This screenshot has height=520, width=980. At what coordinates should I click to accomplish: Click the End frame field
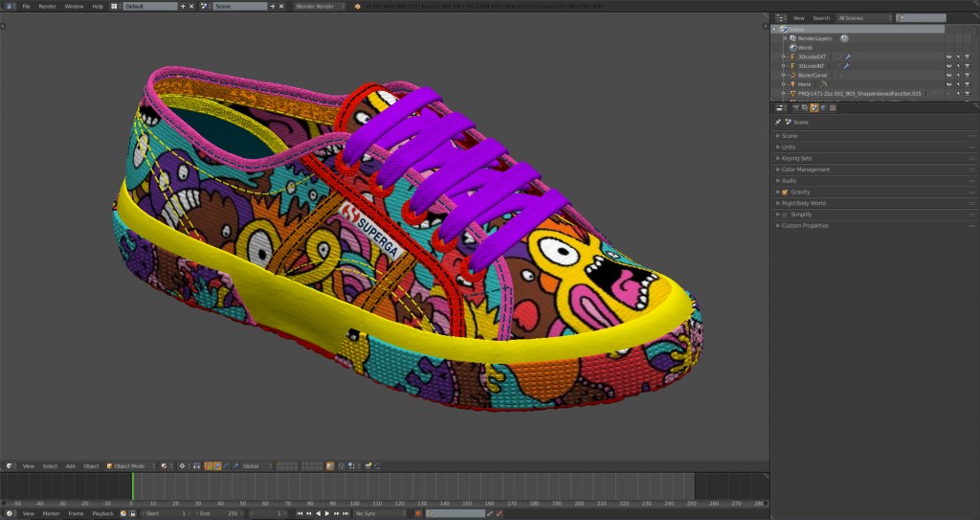(x=220, y=513)
